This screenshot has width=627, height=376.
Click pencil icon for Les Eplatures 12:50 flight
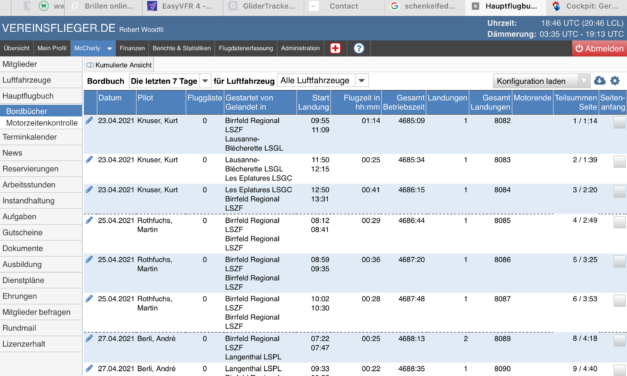tap(89, 190)
